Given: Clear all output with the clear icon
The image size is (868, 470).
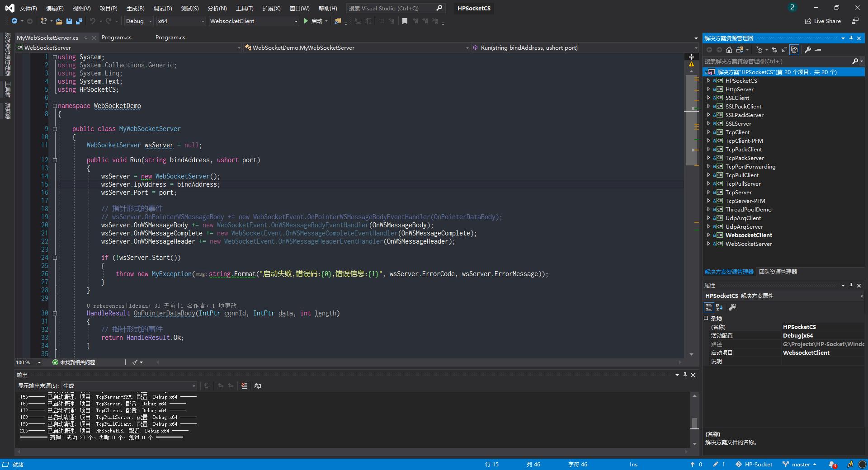Looking at the screenshot, I should (245, 386).
